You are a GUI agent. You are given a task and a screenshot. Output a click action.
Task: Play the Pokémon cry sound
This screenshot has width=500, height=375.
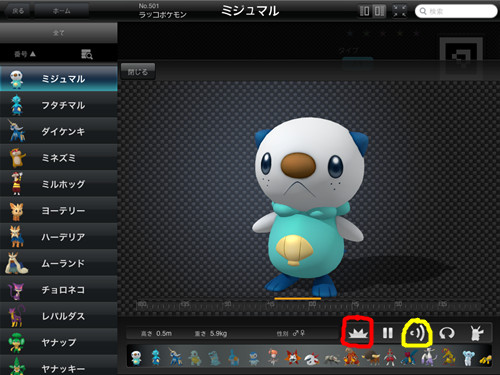(417, 333)
